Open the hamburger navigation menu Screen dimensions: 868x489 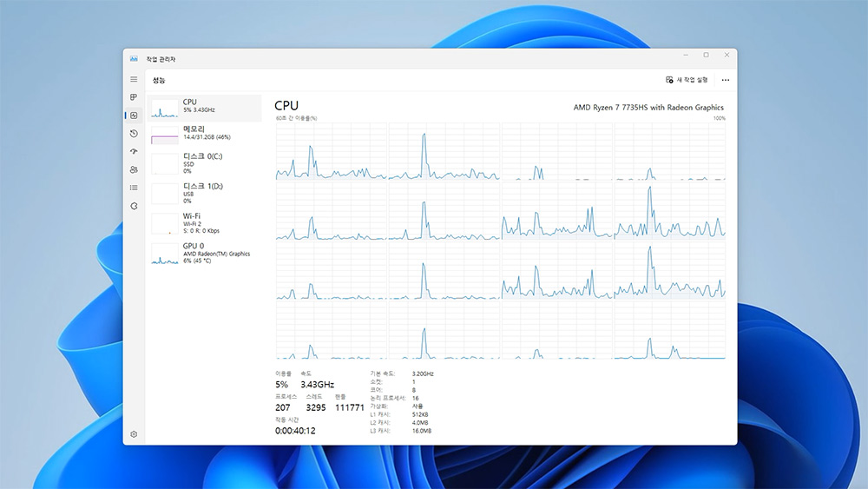pos(134,79)
